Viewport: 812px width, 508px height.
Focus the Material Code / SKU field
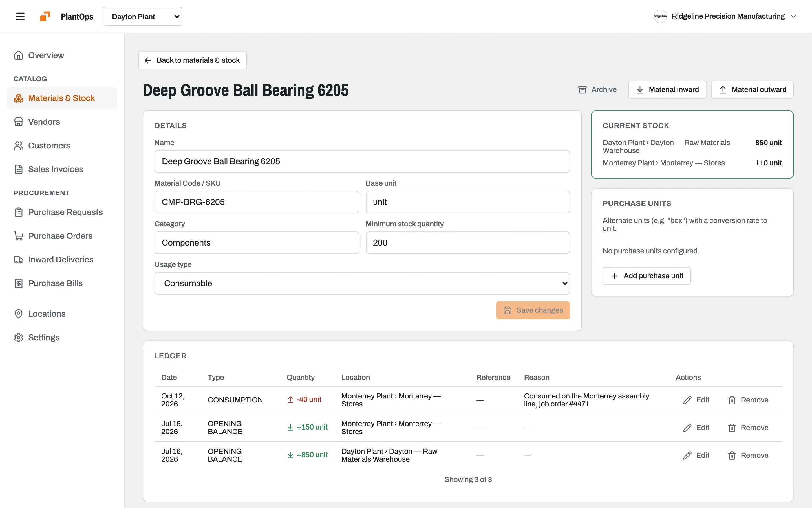(257, 202)
